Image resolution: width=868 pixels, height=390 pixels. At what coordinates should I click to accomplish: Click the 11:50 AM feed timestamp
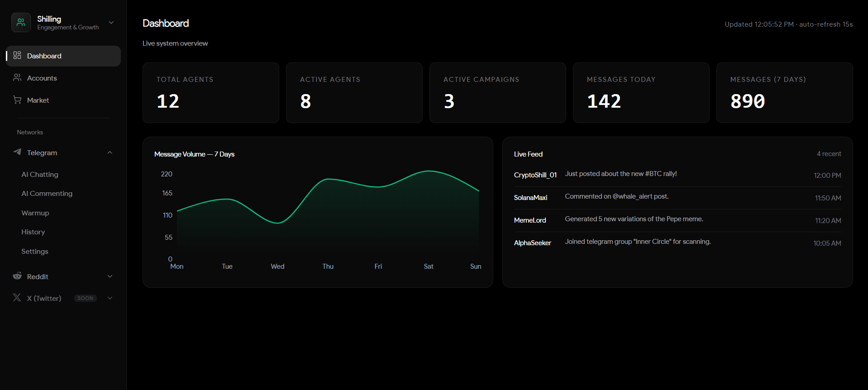828,198
